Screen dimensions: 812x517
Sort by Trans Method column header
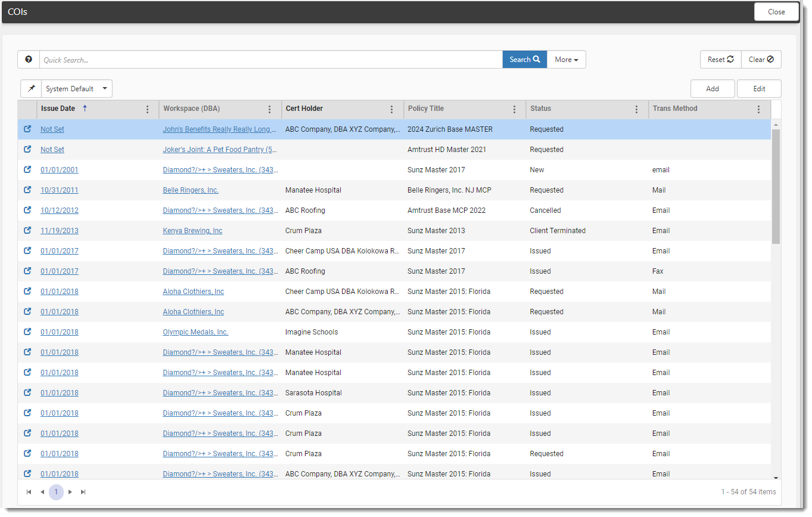[x=675, y=109]
